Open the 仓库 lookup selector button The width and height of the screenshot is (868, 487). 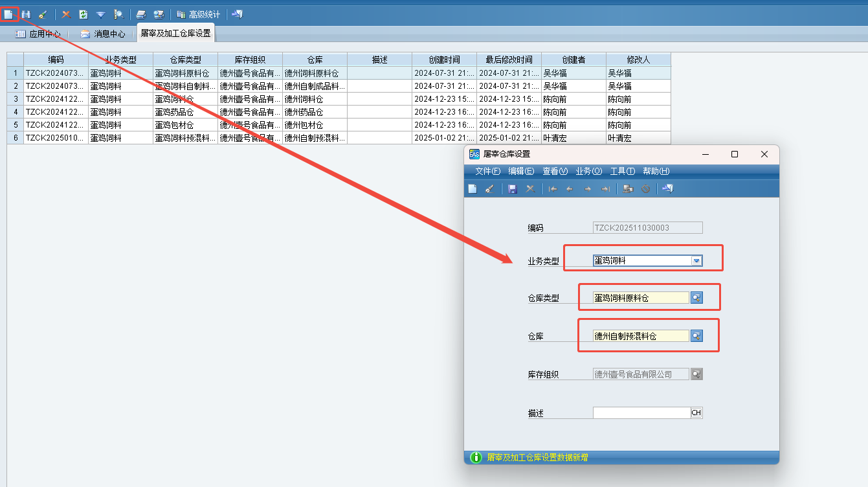point(696,336)
